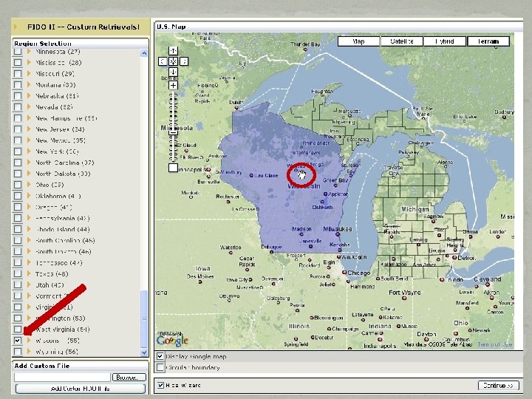Expand the New Mexico (35) tree node
Viewport: 532px width, 399px height.
point(29,140)
